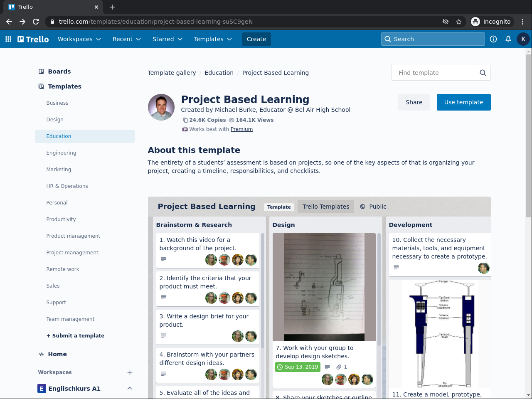Click the '24.6K Copies' stat
The height and width of the screenshot is (399, 532).
coord(204,120)
